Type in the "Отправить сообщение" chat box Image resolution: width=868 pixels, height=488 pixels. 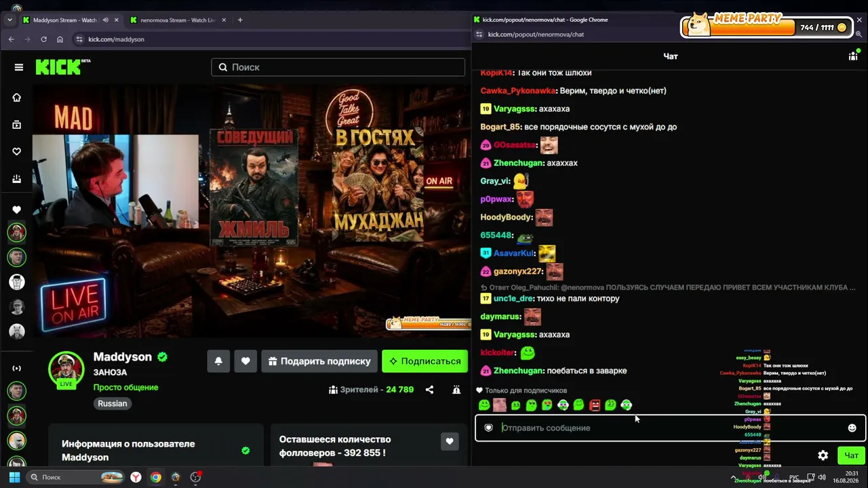pyautogui.click(x=670, y=428)
